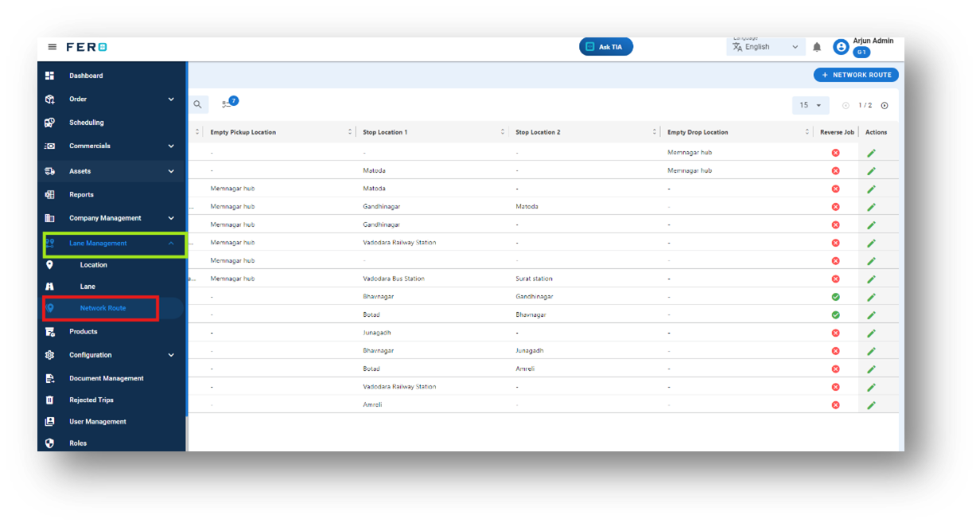Expand the Commercials menu chevron

pyautogui.click(x=171, y=146)
